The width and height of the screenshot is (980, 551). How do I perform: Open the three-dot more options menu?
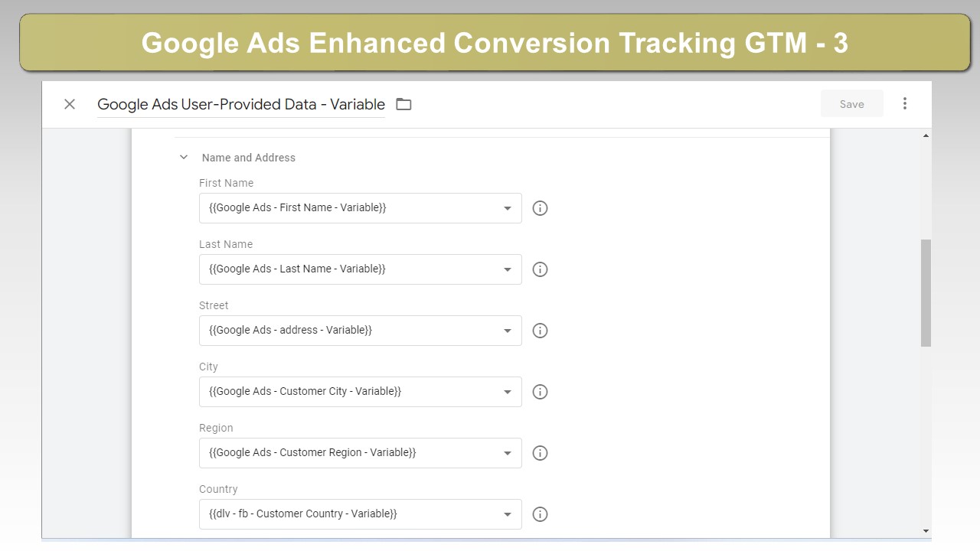tap(905, 103)
